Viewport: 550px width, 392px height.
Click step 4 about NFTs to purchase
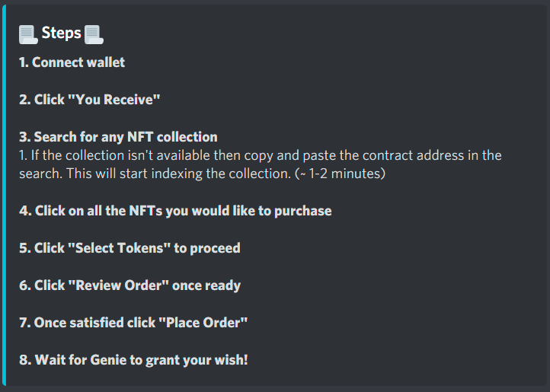175,211
